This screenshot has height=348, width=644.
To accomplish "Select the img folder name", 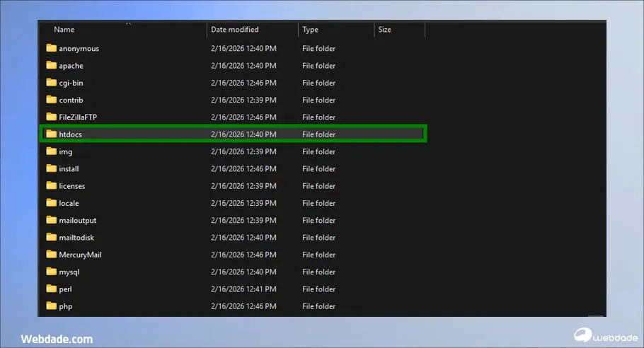I will [66, 152].
